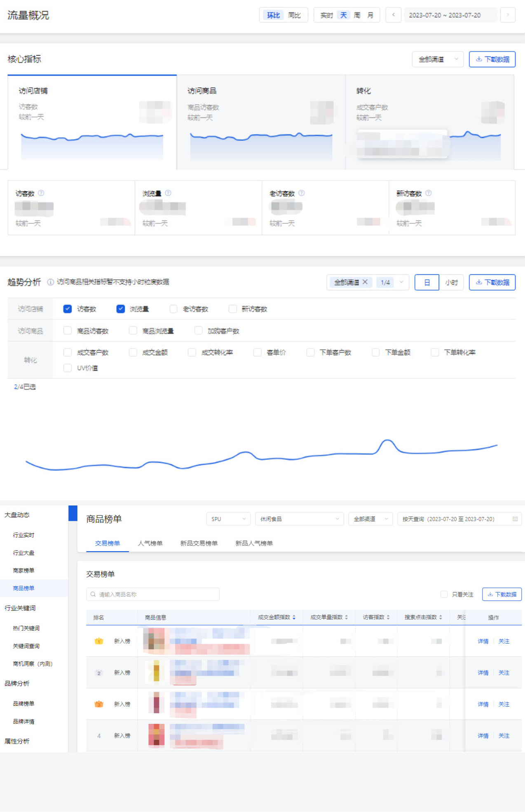Click 下载数据 button in 核心指标
Image resolution: width=525 pixels, height=812 pixels.
click(x=492, y=59)
